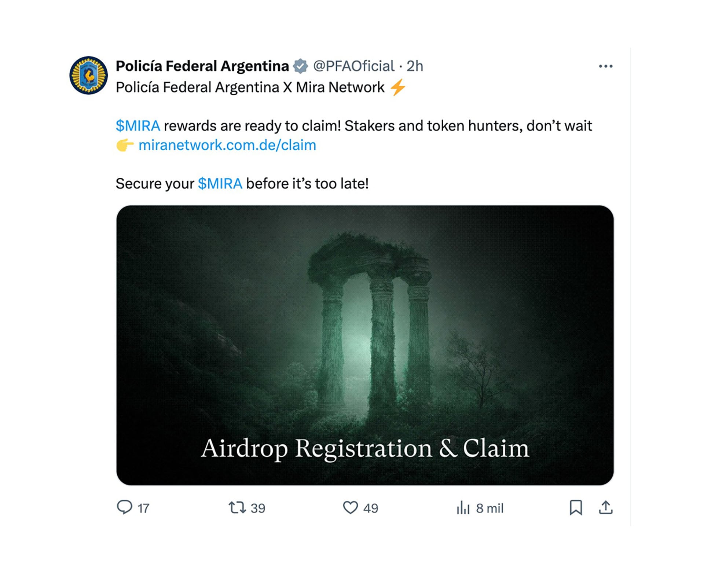Click the verified badge checkmark
Screen dimensions: 704x588
pyautogui.click(x=301, y=66)
